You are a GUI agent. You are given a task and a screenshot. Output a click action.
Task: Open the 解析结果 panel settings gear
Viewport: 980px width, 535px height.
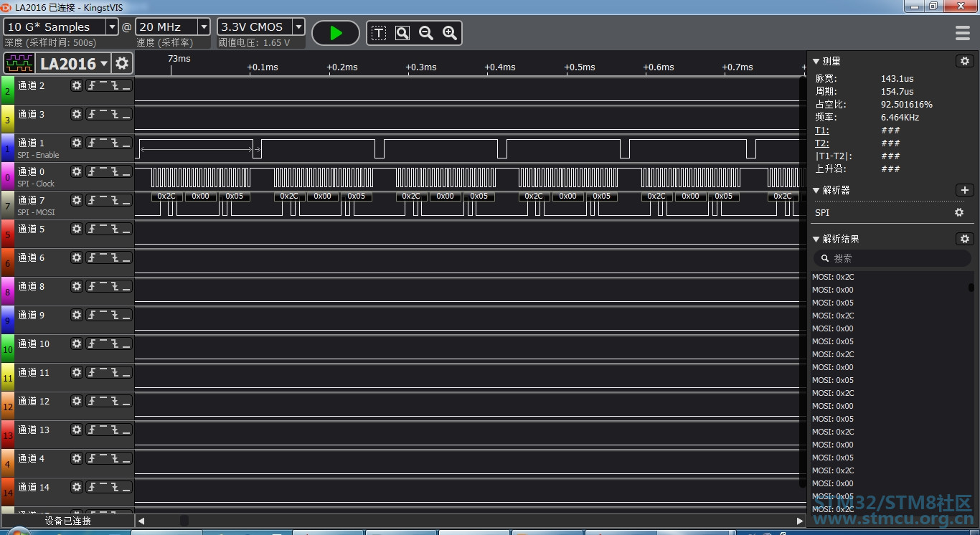965,239
